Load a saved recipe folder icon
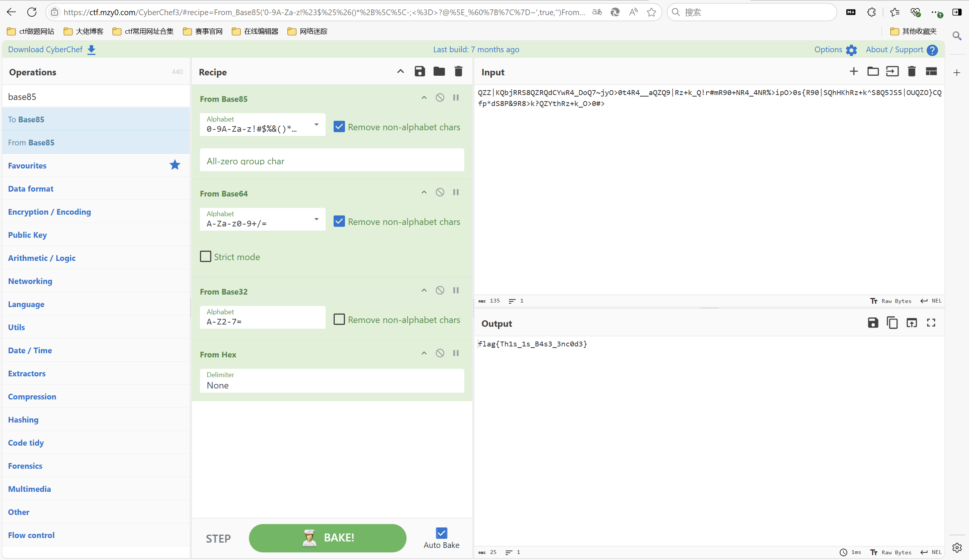Image resolution: width=969 pixels, height=560 pixels. [x=439, y=72]
